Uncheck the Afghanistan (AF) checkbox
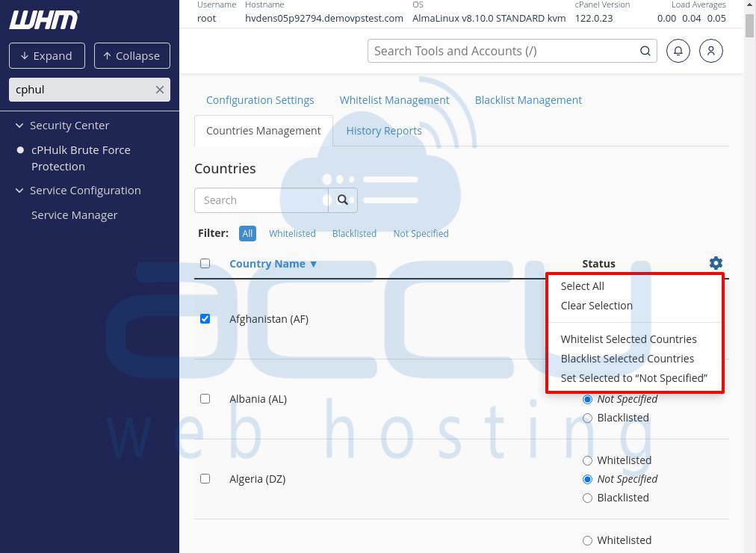 (x=205, y=318)
